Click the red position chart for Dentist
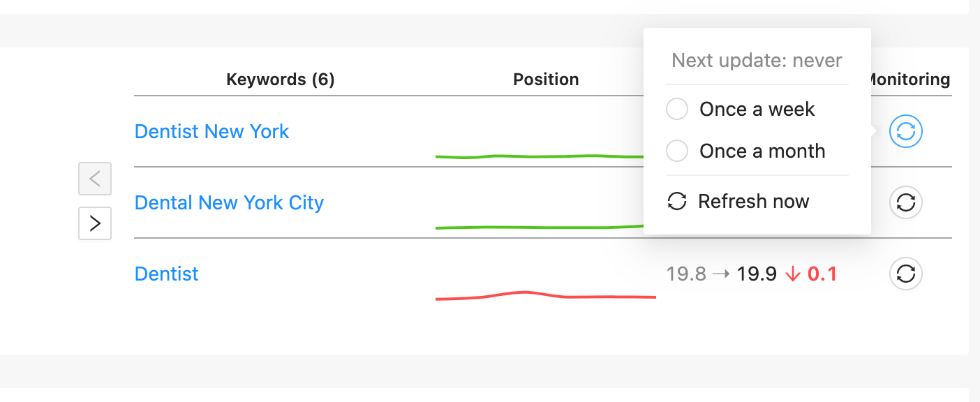 tap(544, 295)
